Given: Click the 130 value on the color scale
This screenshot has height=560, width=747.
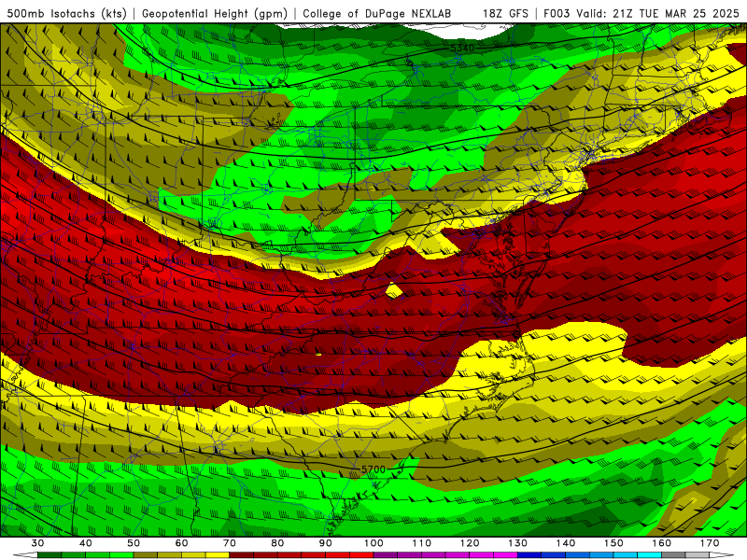Looking at the screenshot, I should (518, 543).
